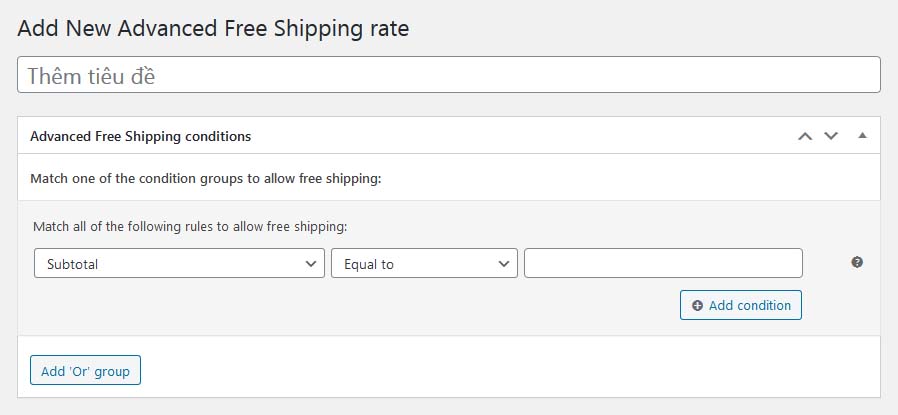Screen dimensions: 898x415
Task: Open the Equal to operator dropdown
Action: (x=424, y=263)
